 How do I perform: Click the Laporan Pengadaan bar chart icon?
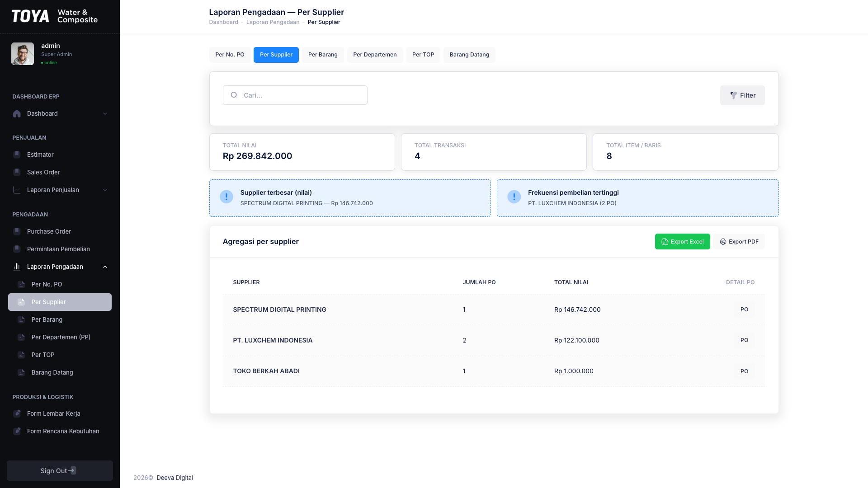17,267
